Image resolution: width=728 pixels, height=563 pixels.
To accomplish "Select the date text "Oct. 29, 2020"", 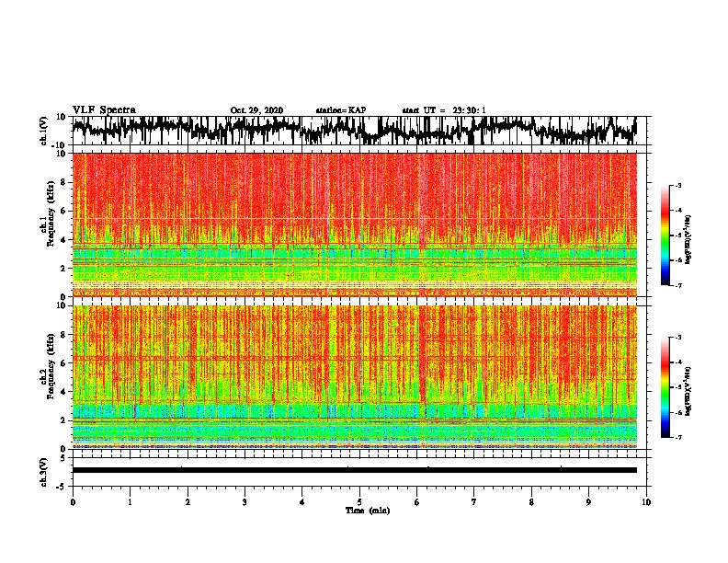I will [256, 110].
